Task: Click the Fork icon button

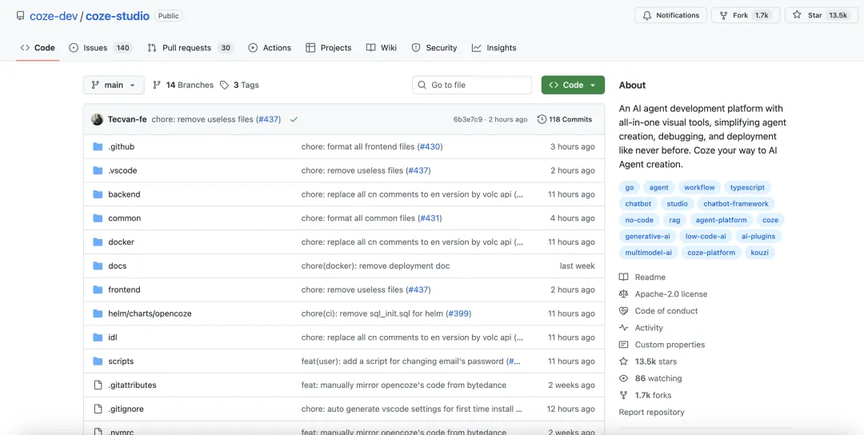Action: (x=723, y=15)
